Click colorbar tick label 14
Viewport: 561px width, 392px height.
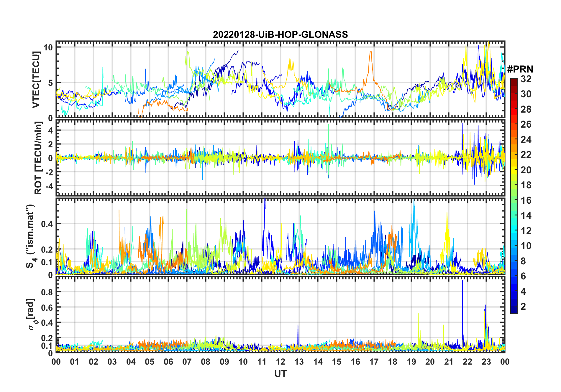point(526,215)
